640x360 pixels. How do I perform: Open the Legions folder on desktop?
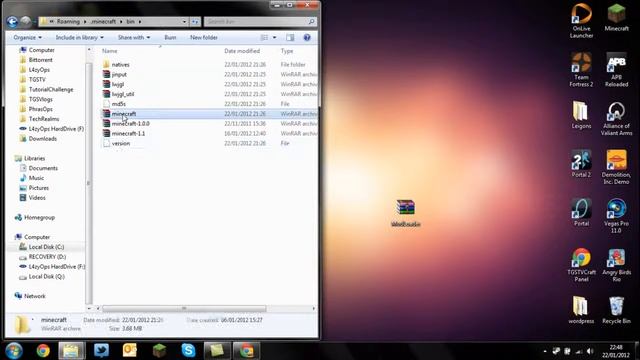[x=581, y=115]
